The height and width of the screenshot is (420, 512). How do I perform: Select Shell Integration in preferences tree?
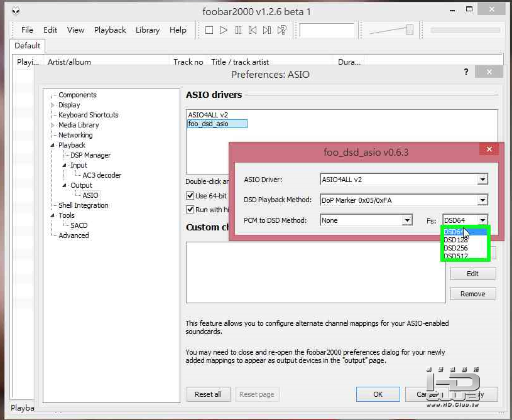pos(84,205)
